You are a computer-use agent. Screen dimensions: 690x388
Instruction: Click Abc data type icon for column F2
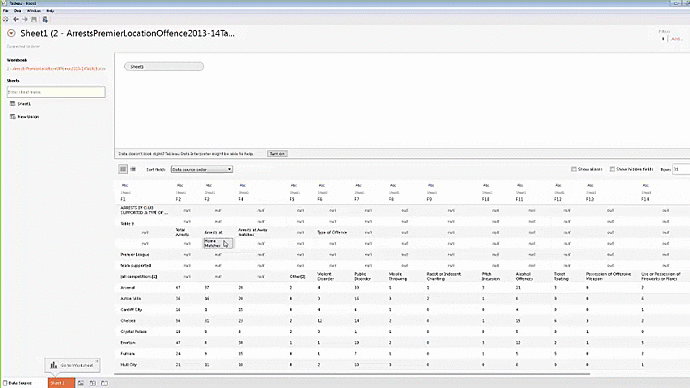[180, 185]
